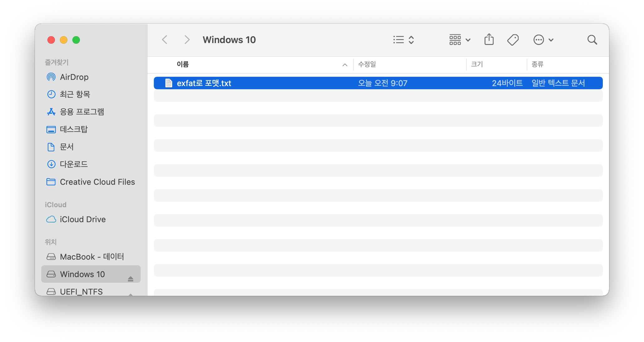
Task: Open the list view switcher dropdown
Action: coord(403,40)
